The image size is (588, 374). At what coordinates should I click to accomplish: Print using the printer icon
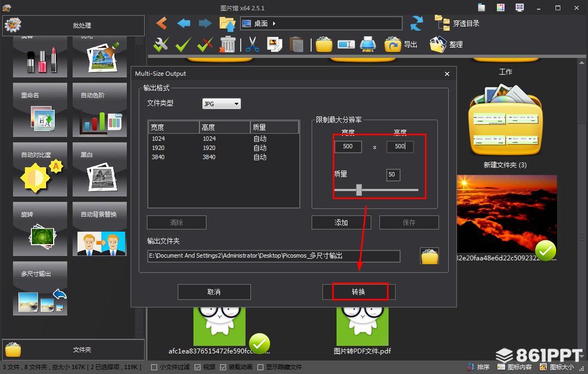pos(368,44)
